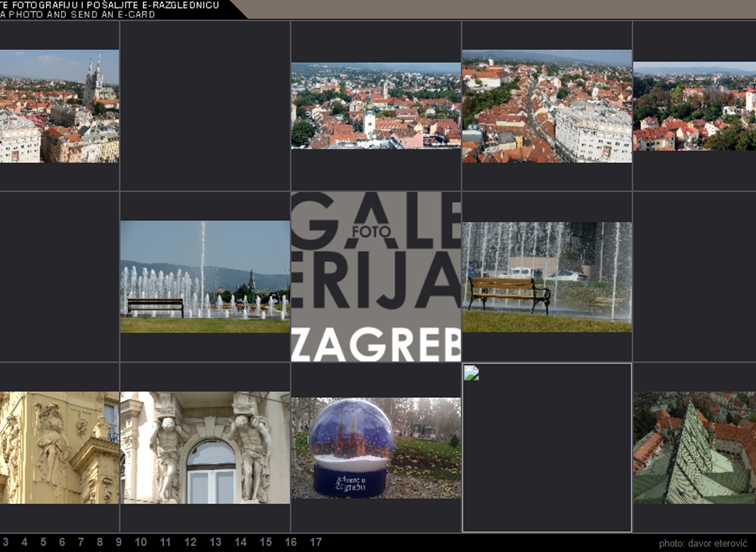Click the broken image placeholder icon
This screenshot has height=552, width=756.
(471, 373)
